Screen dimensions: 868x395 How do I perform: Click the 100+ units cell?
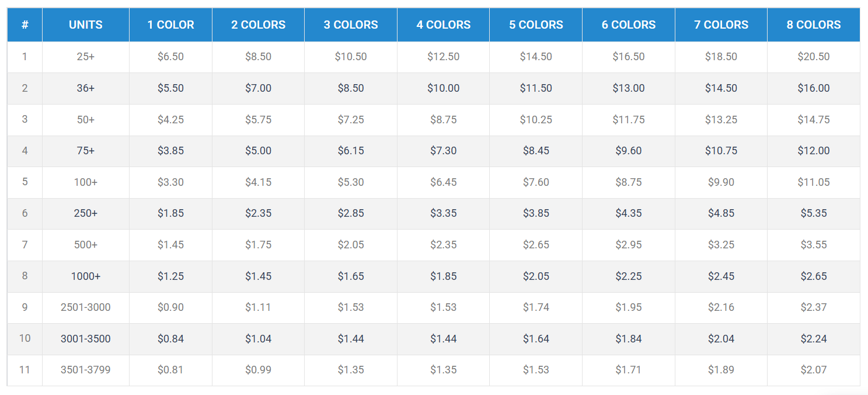[85, 182]
